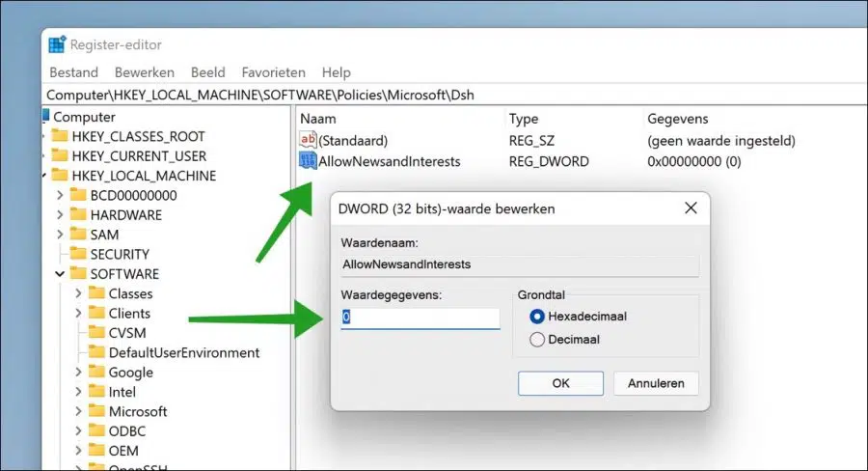Click the SAM folder icon

pos(78,235)
